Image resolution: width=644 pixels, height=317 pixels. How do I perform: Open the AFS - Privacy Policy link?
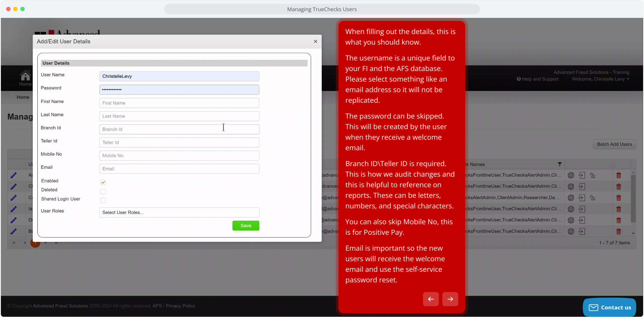tap(174, 306)
